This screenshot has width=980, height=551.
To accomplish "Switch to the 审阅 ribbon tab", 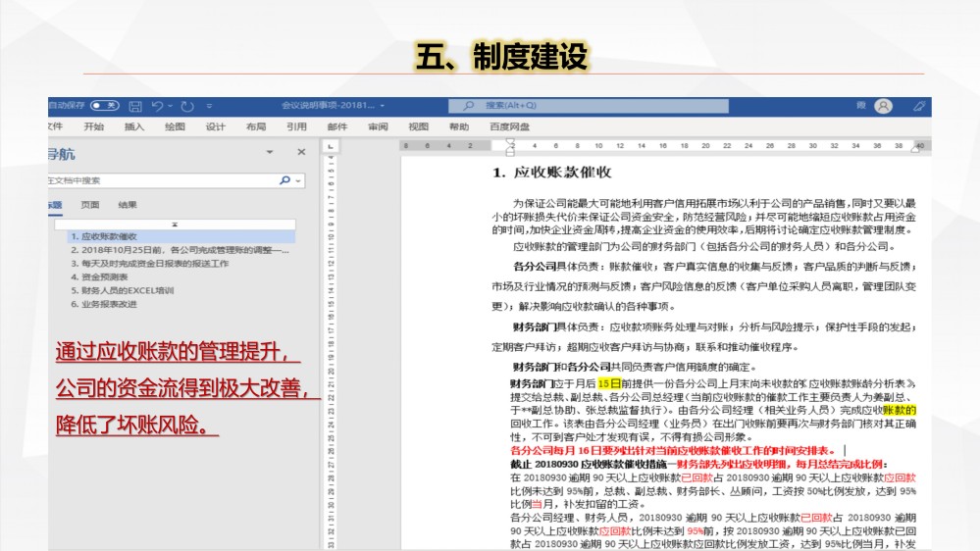I will tap(378, 126).
